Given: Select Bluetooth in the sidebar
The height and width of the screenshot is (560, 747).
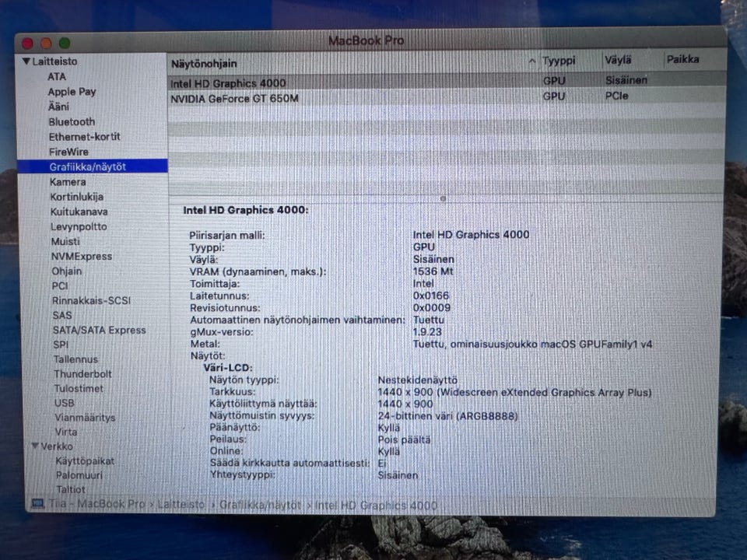Looking at the screenshot, I should [72, 122].
